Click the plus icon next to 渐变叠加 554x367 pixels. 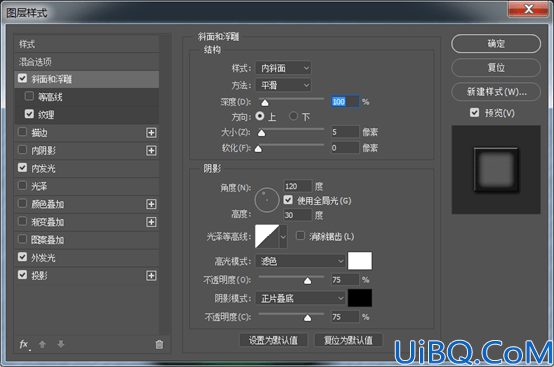click(x=151, y=222)
